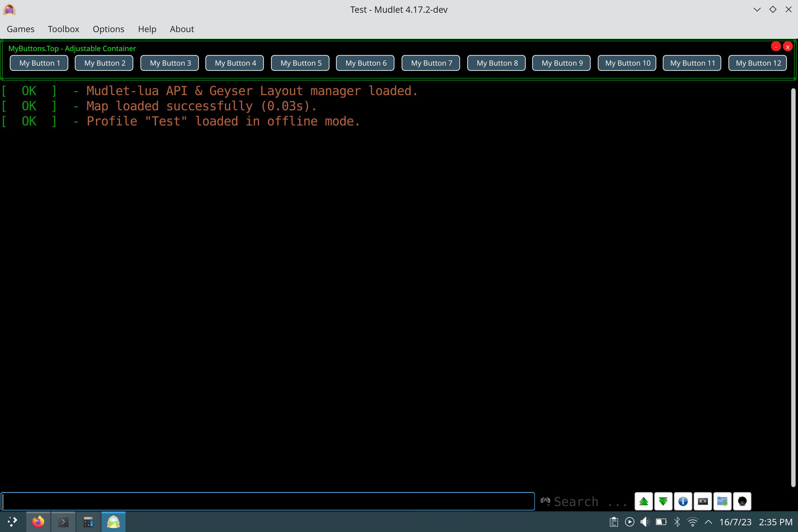
Task: Toggle the black bomb emergency stop icon
Action: (x=742, y=501)
